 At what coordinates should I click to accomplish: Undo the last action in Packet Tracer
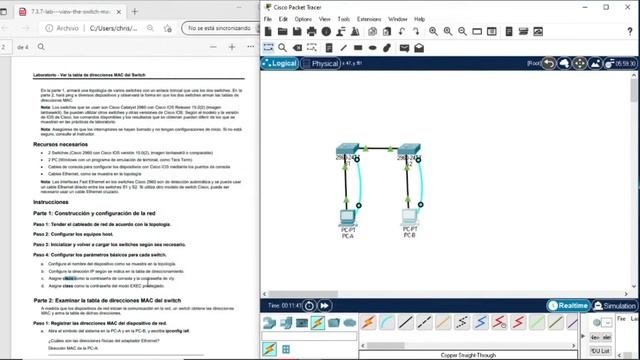point(402,31)
